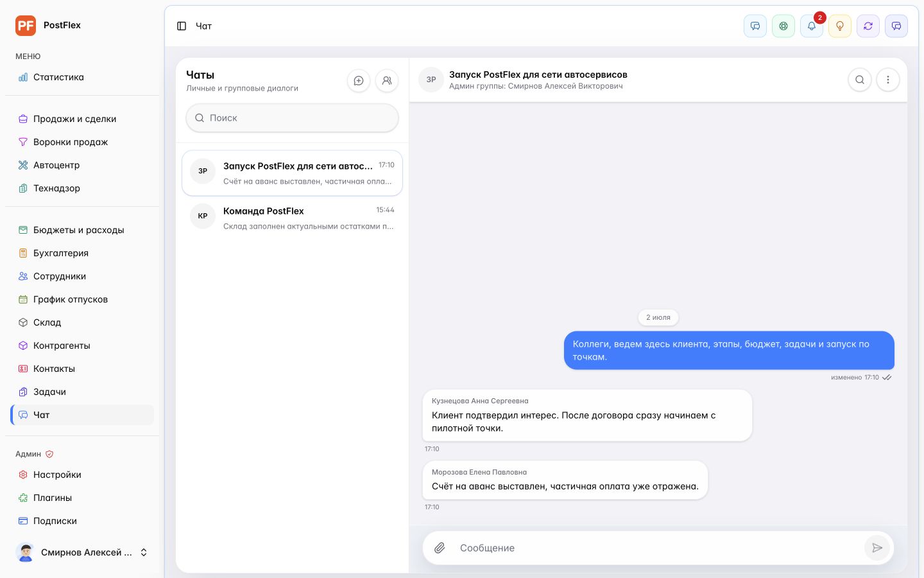Click the card icon beside Подписки
Screen dimensions: 924x578
23,521
